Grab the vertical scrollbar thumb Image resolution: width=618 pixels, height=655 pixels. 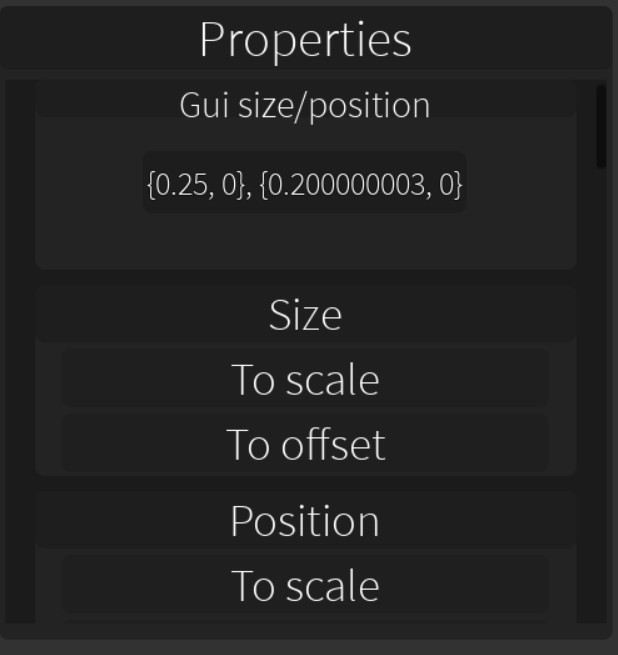tap(601, 126)
